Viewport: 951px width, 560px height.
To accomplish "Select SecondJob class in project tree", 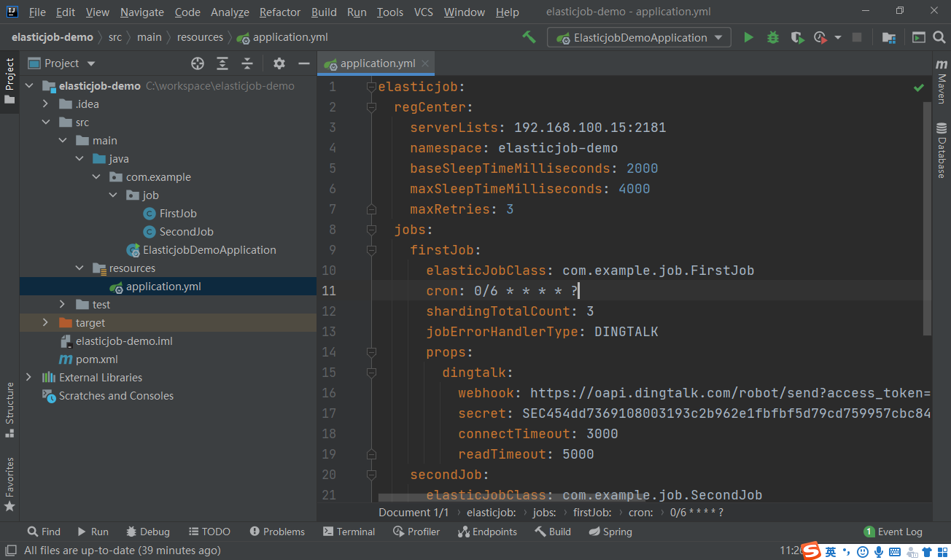I will click(x=186, y=232).
